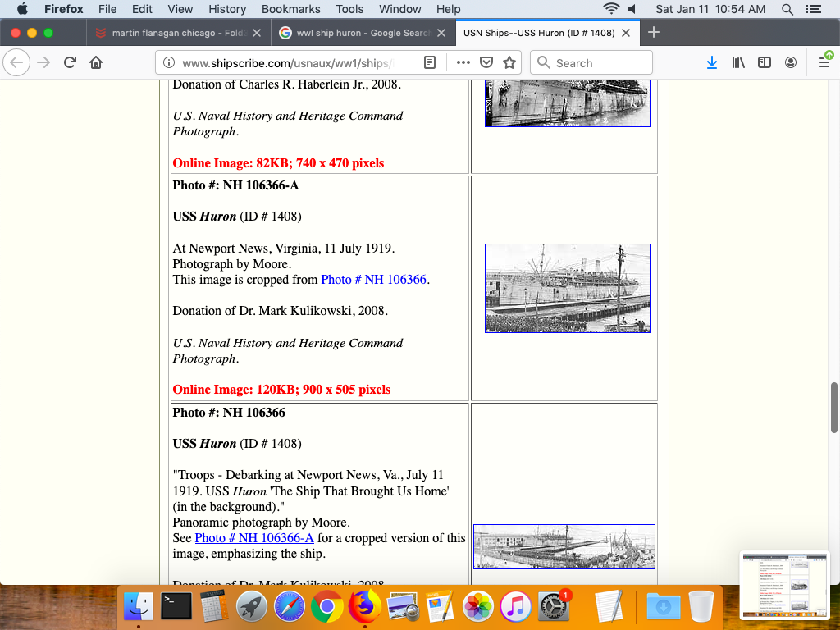Bookmark this page with the star
840x630 pixels.
pos(509,62)
